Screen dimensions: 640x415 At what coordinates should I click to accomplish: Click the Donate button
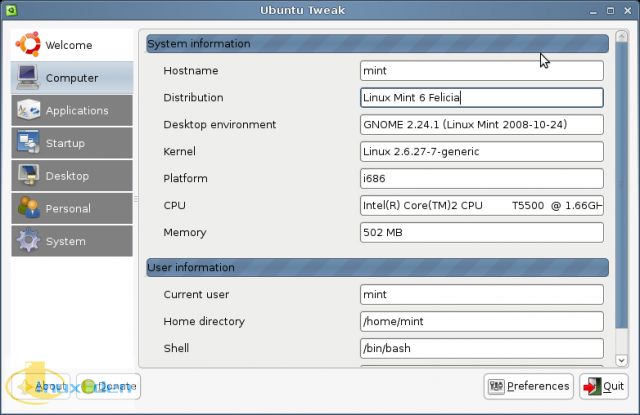[x=109, y=386]
